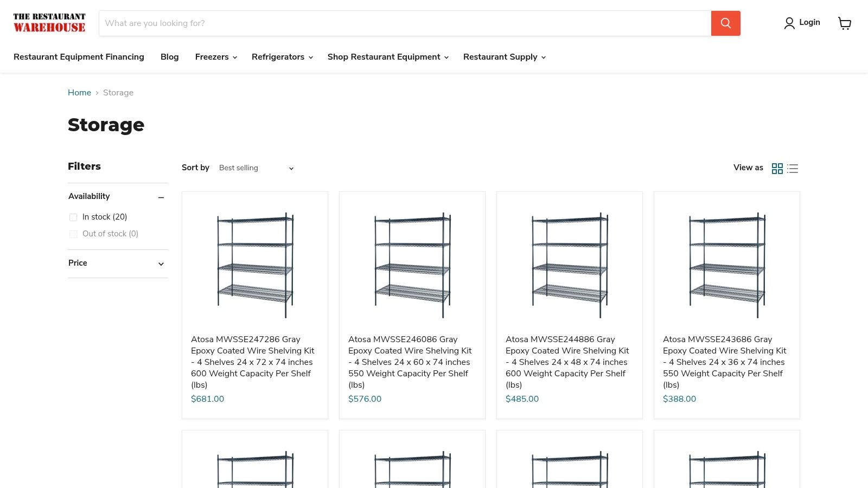Click the MWSSE246086 shelving product image
This screenshot has width=868, height=488.
412,265
